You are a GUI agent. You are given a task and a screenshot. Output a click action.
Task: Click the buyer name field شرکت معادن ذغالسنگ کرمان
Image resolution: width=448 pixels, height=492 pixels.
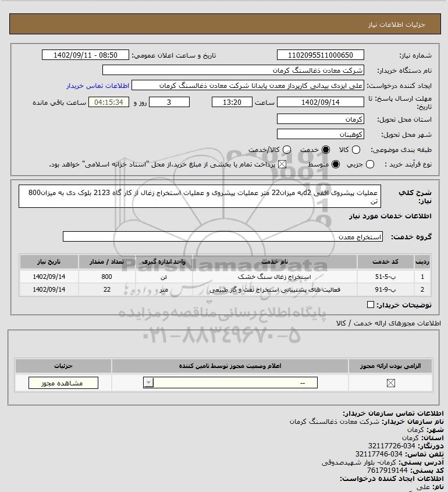(233, 70)
